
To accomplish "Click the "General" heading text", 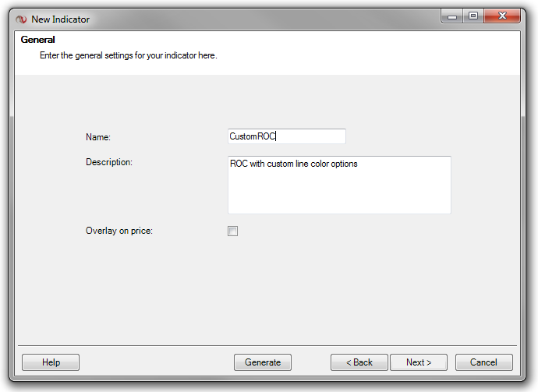I will [x=37, y=40].
